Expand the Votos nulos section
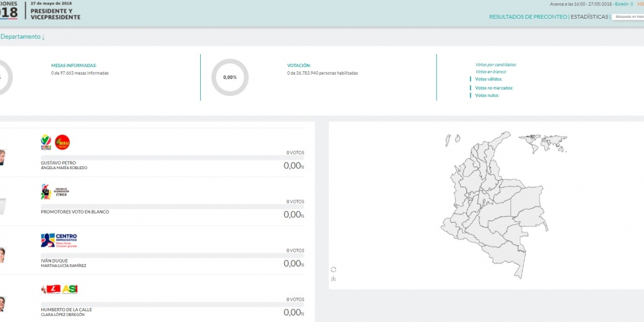 [487, 96]
